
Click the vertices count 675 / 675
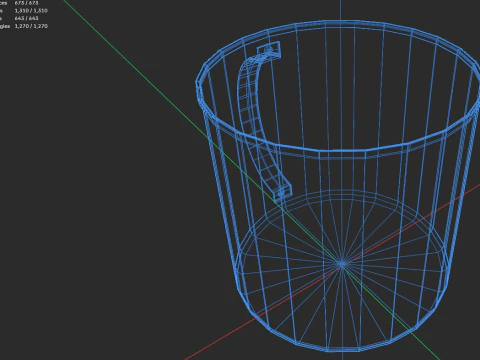(26, 3)
